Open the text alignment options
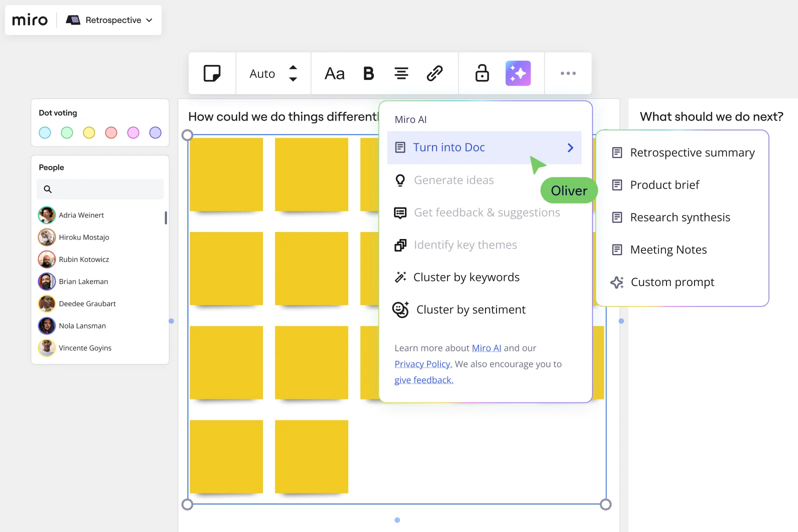798x532 pixels. [x=401, y=73]
